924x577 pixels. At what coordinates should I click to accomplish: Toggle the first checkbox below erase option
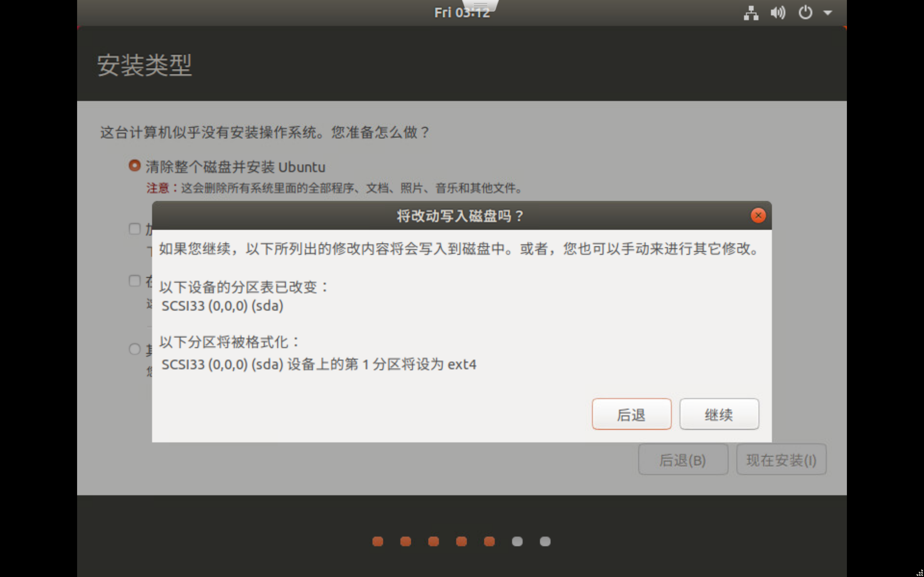coord(134,229)
